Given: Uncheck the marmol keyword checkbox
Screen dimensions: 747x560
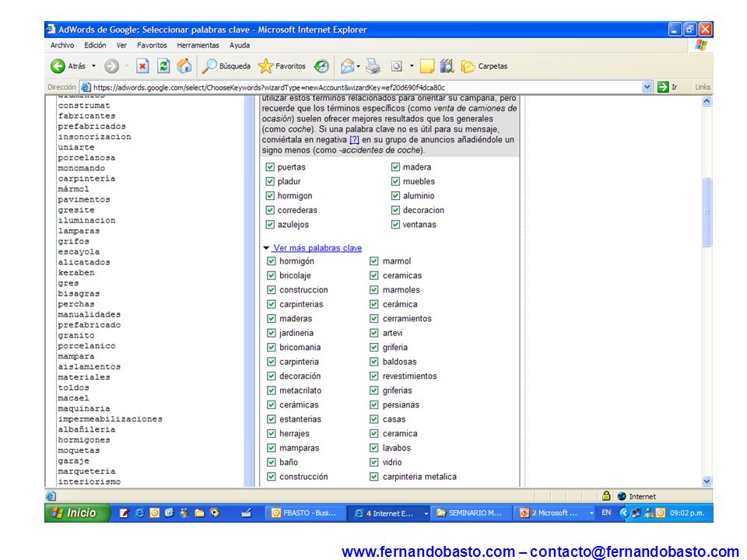Looking at the screenshot, I should tap(374, 261).
